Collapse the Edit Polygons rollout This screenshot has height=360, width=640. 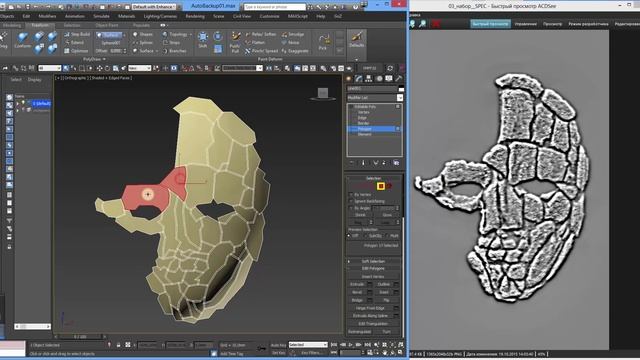click(373, 269)
